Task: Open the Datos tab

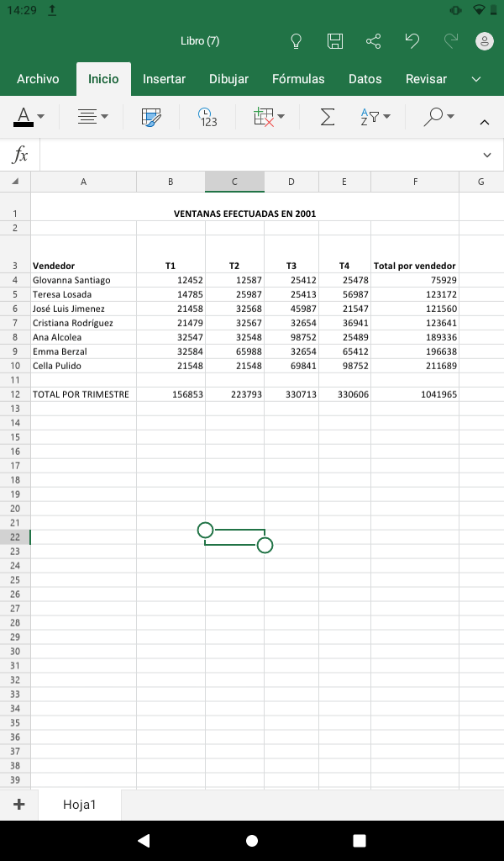Action: (365, 79)
